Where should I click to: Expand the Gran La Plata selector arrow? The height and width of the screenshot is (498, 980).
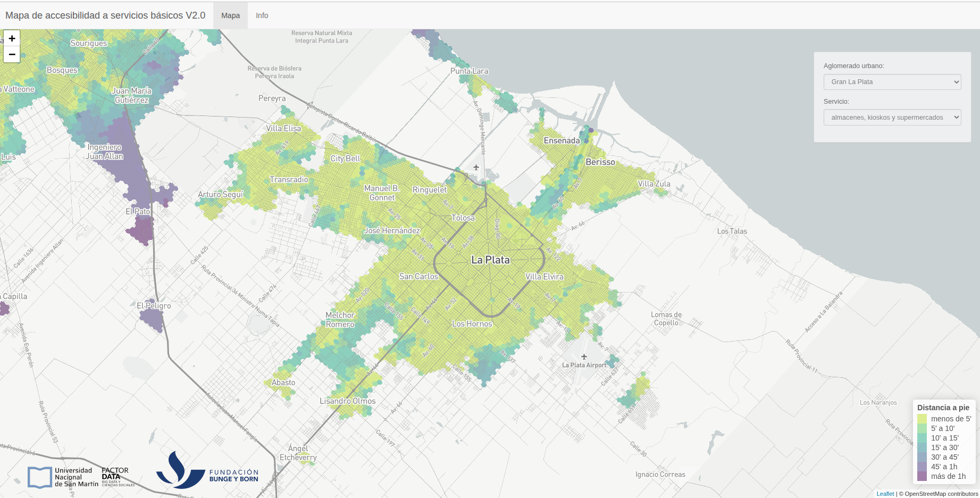[x=955, y=82]
